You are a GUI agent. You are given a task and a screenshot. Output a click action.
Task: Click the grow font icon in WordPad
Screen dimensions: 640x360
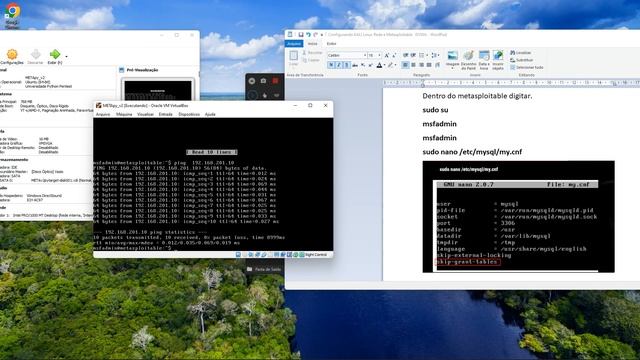tap(387, 55)
